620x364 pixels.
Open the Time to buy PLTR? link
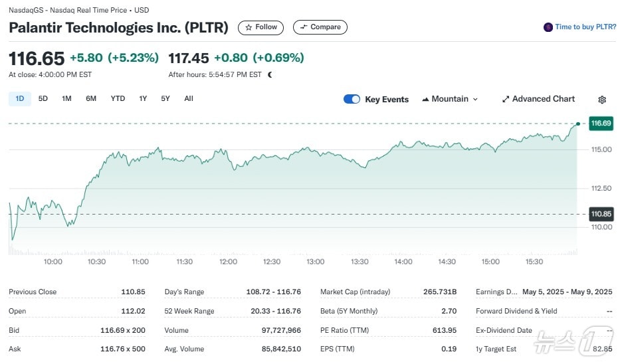[x=585, y=27]
